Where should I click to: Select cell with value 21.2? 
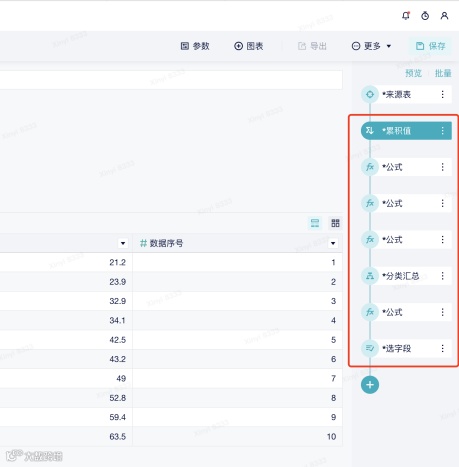[x=66, y=263]
